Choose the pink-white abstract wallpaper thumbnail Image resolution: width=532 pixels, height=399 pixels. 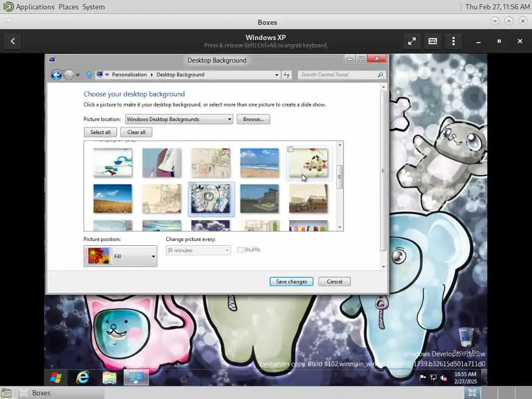point(162,163)
